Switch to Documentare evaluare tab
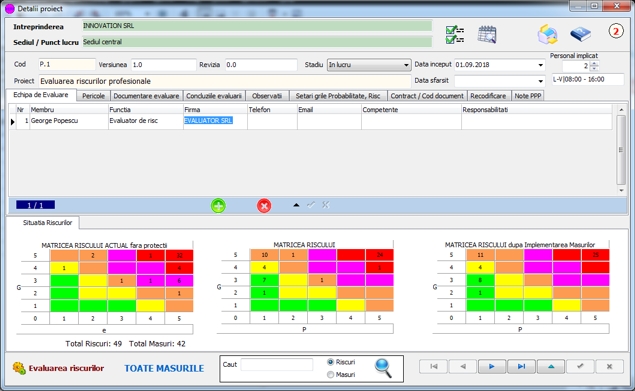 [146, 96]
